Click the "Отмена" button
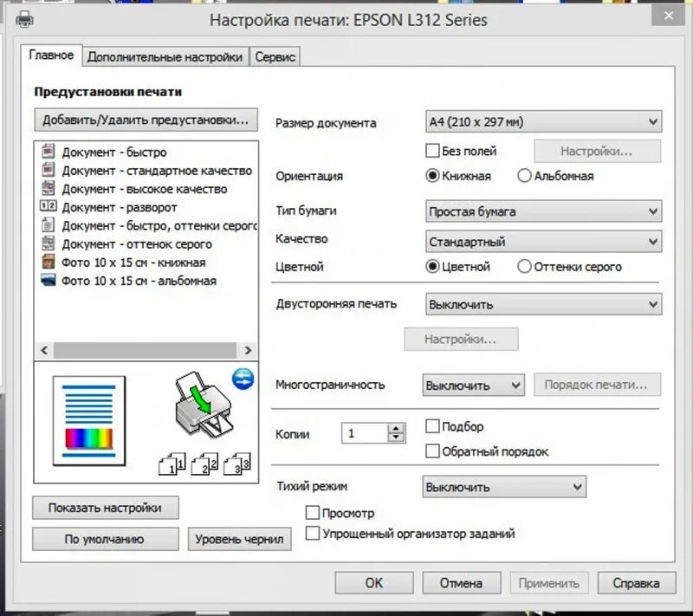 [x=462, y=583]
